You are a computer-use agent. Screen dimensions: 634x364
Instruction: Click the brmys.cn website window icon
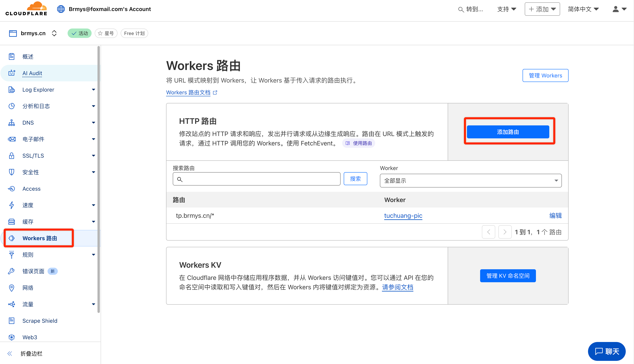point(13,33)
